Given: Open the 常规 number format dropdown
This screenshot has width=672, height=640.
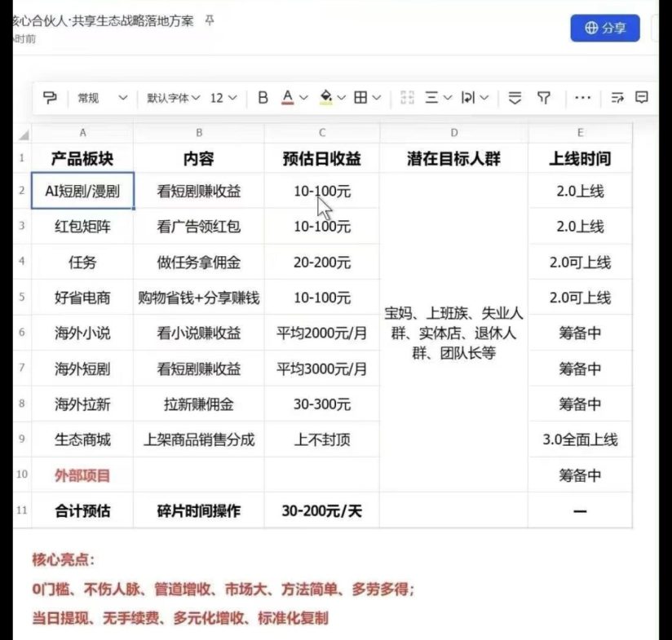Looking at the screenshot, I should tap(102, 98).
